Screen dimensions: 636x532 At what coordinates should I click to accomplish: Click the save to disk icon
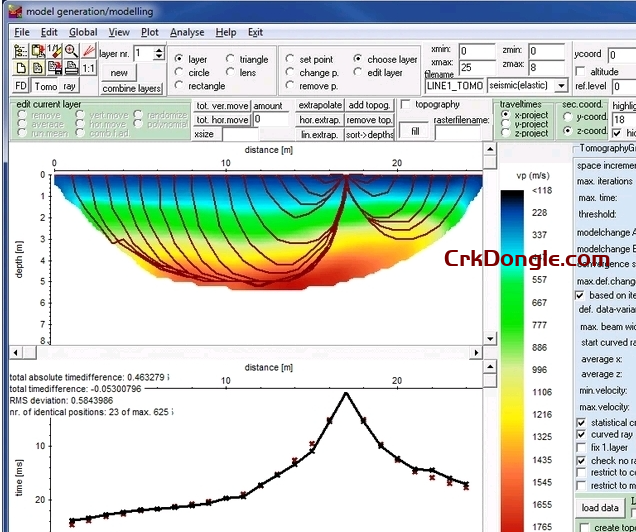tap(54, 68)
